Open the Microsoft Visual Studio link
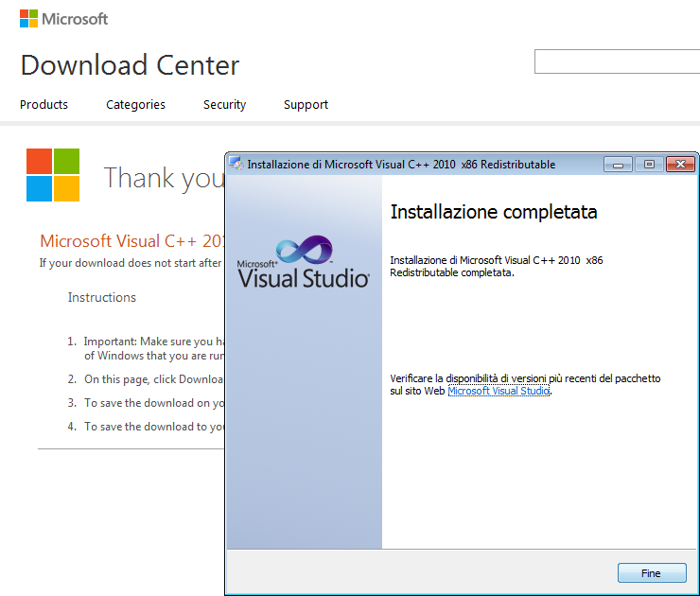The image size is (700, 596). pyautogui.click(x=499, y=391)
